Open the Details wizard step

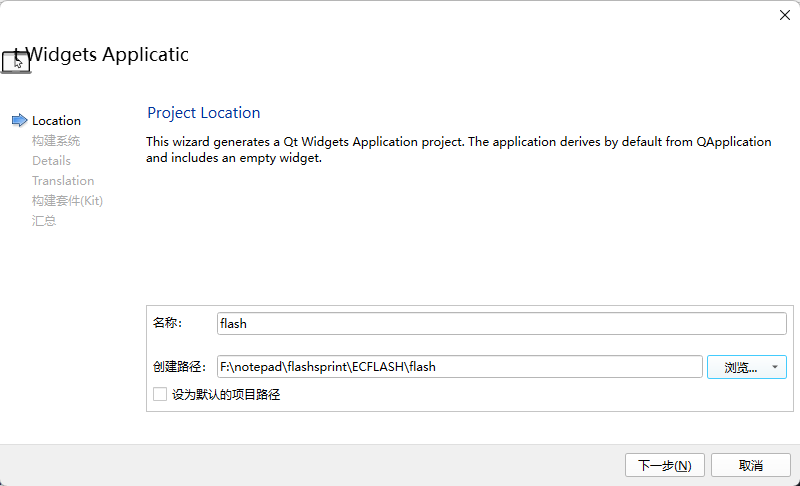51,161
